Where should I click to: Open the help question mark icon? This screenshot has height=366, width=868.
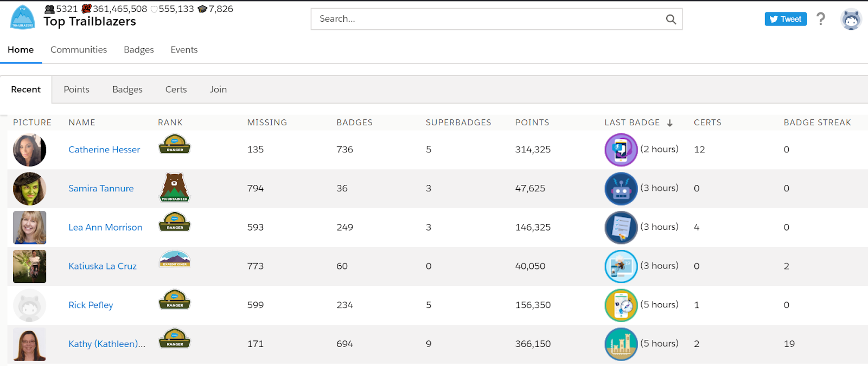[821, 19]
